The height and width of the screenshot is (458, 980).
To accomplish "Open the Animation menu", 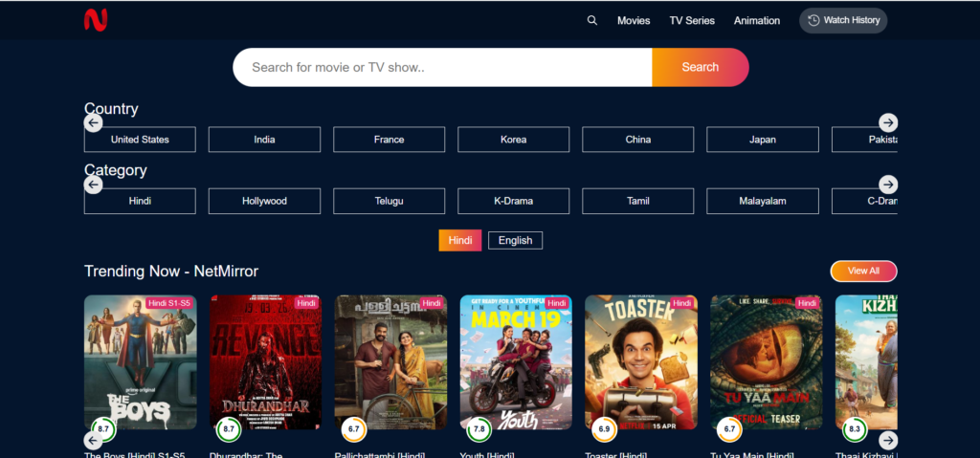I will click(757, 21).
